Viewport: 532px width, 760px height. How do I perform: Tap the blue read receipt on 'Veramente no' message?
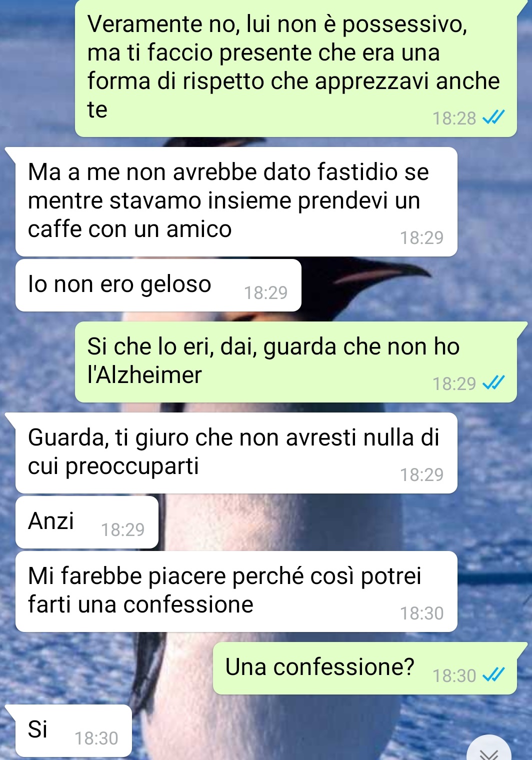click(x=493, y=118)
